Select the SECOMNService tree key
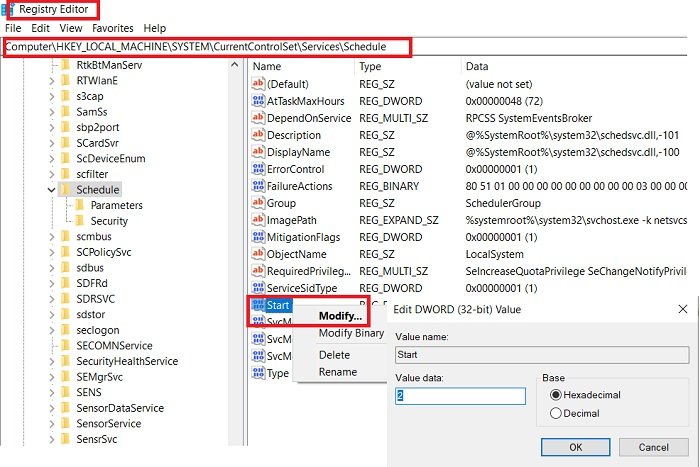 pos(114,346)
